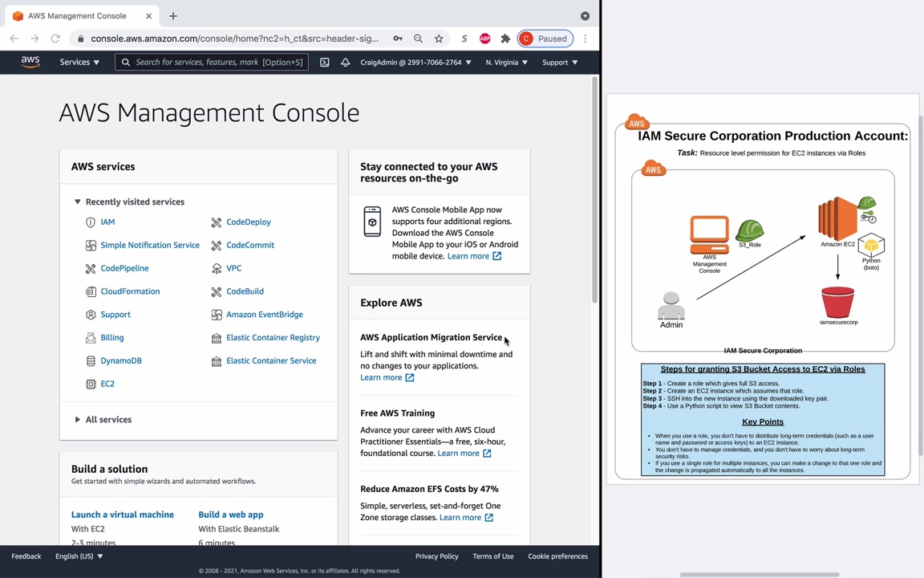Open the browser Extensions puzzle icon
The image size is (924, 578).
(x=505, y=39)
